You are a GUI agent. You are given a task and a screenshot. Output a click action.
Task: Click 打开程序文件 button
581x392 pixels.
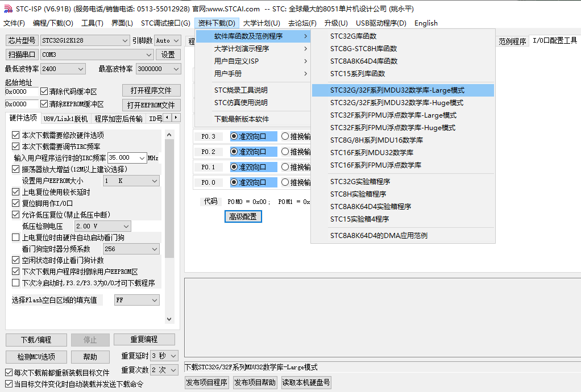click(151, 91)
